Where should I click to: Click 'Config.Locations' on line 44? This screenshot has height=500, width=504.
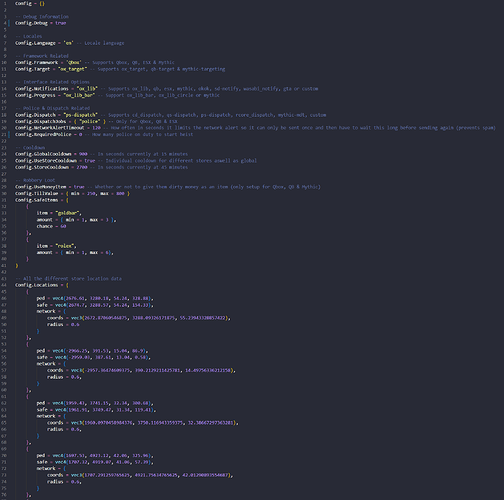[37, 285]
